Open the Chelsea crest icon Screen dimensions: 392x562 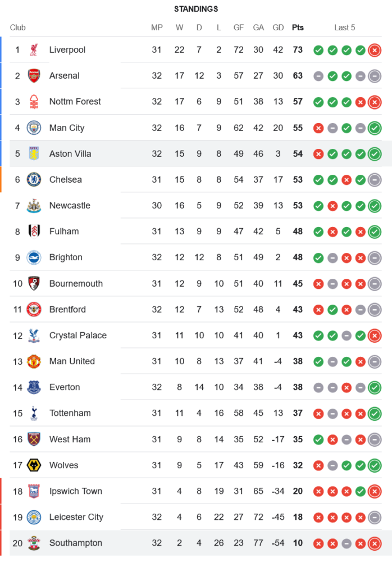tap(34, 180)
